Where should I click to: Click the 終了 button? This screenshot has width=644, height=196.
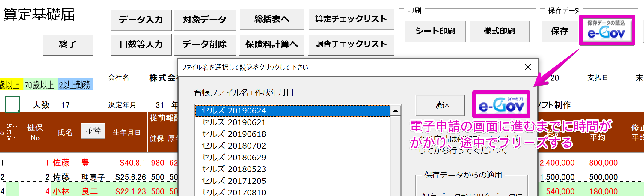click(x=68, y=44)
